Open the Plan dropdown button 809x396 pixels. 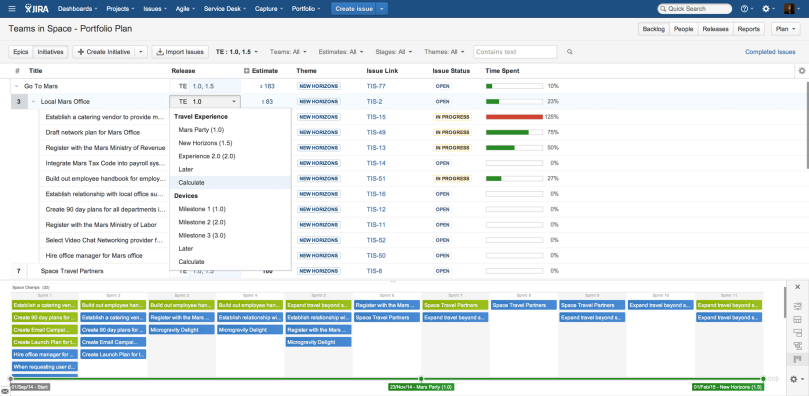point(785,29)
